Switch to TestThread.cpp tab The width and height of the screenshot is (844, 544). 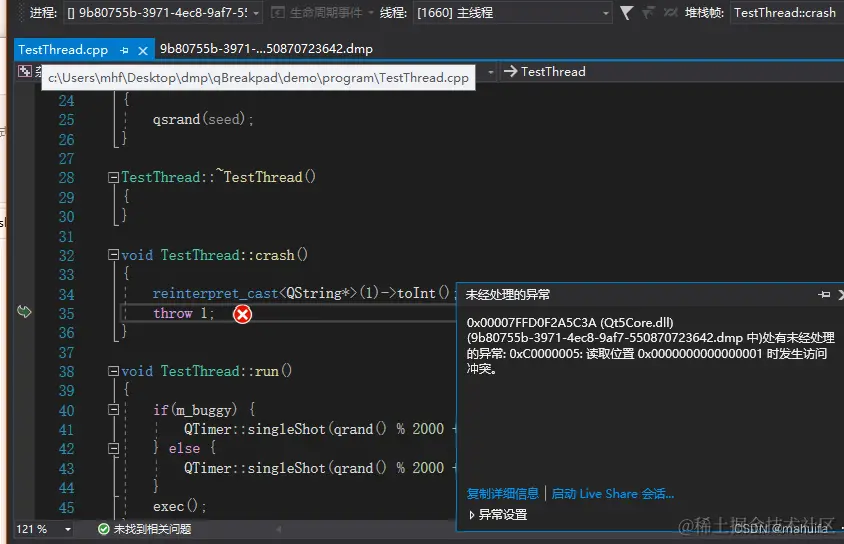pyautogui.click(x=63, y=50)
